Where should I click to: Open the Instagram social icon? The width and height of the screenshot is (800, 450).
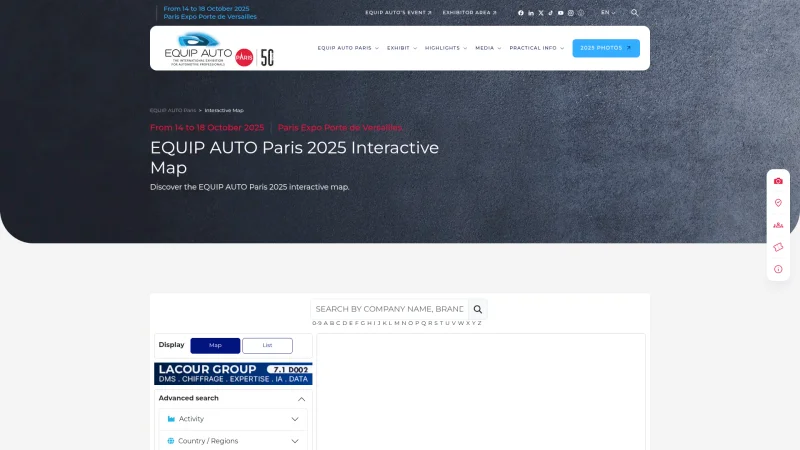tap(570, 13)
